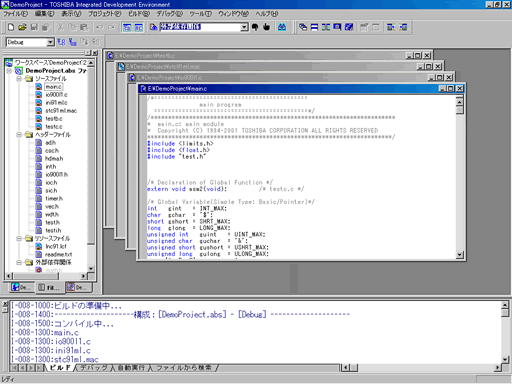Open the 編集 menu

point(45,14)
